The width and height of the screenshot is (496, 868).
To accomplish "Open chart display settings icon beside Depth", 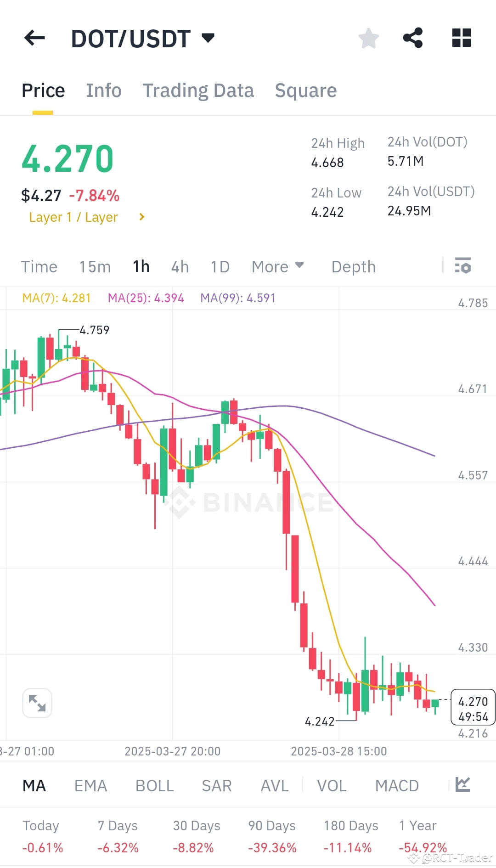I will pos(463,266).
